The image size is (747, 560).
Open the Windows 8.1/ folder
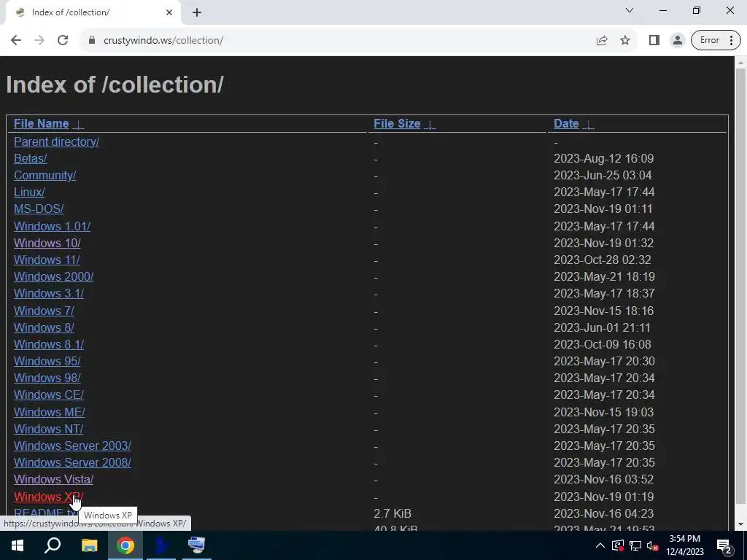(49, 344)
